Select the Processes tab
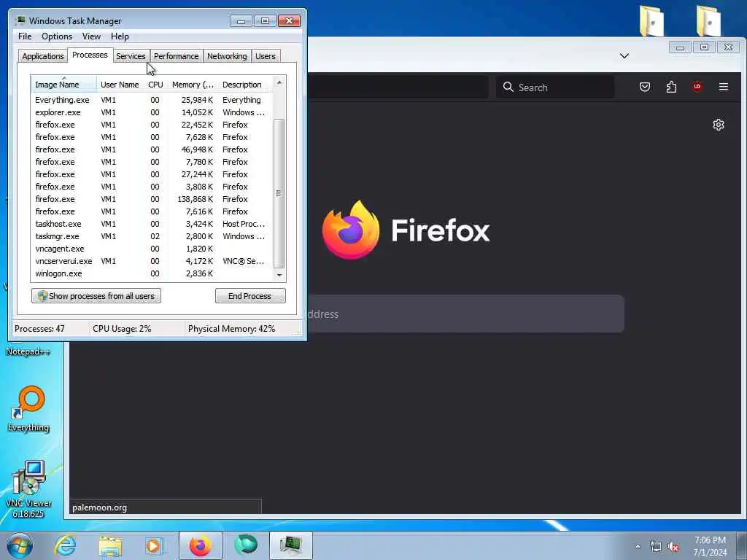 [x=90, y=55]
